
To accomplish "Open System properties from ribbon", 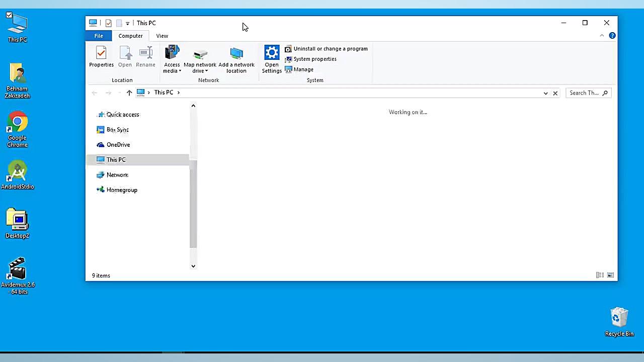I will [310, 59].
